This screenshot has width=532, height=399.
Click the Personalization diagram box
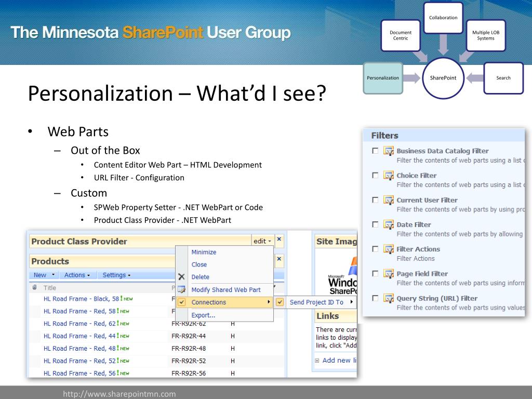pyautogui.click(x=383, y=78)
